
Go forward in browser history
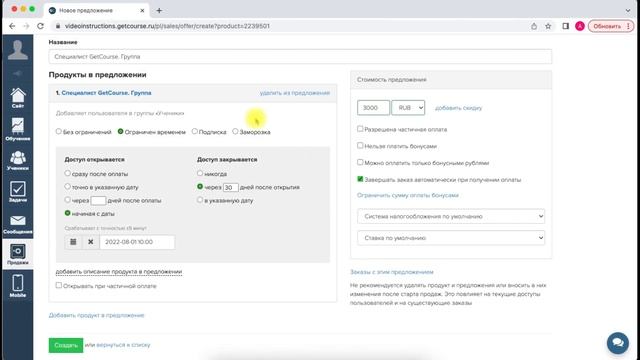click(26, 26)
